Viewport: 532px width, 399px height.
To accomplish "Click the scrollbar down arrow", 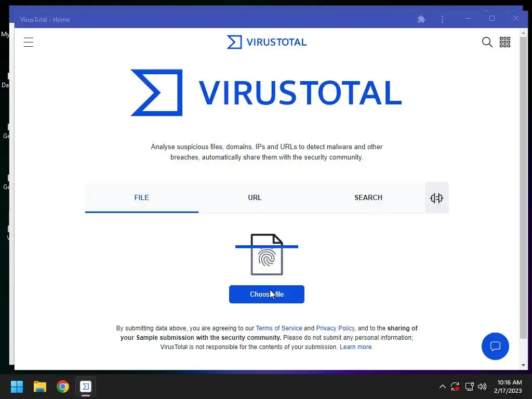I will click(x=523, y=365).
